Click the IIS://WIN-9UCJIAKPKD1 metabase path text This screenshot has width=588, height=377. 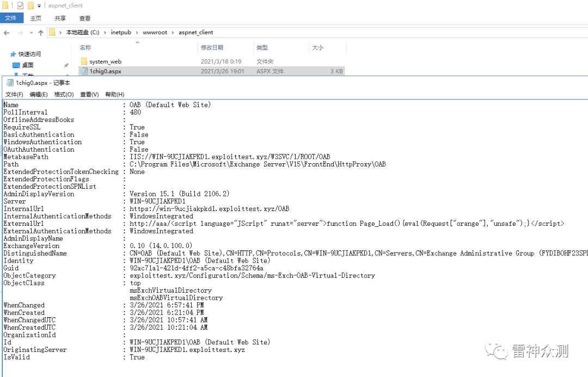(x=230, y=157)
